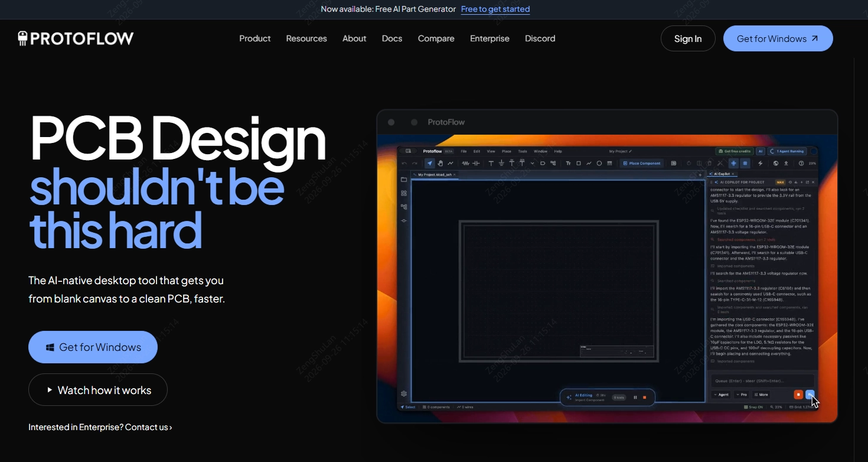868x462 pixels.
Task: Follow the Free to get started link
Action: click(495, 9)
